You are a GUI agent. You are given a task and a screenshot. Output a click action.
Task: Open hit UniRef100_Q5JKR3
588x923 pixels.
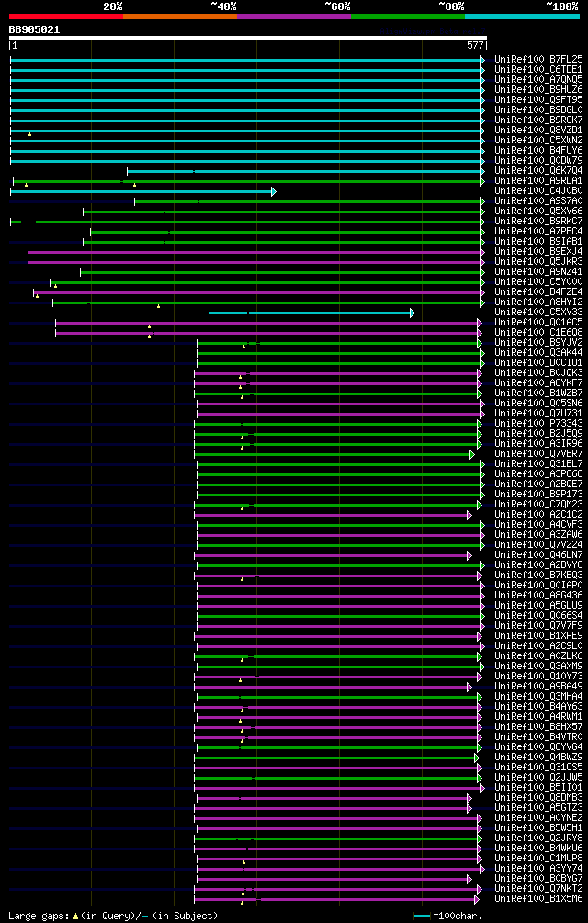(538, 262)
